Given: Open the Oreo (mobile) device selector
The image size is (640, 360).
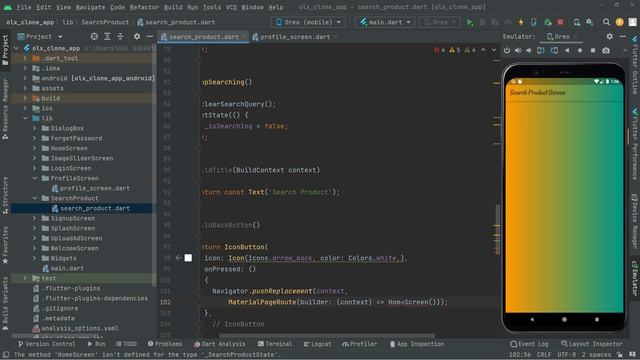Looking at the screenshot, I should tap(308, 22).
